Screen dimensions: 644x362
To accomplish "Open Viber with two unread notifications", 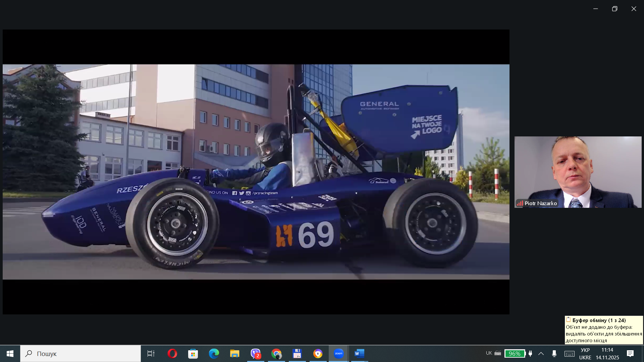I will [256, 354].
